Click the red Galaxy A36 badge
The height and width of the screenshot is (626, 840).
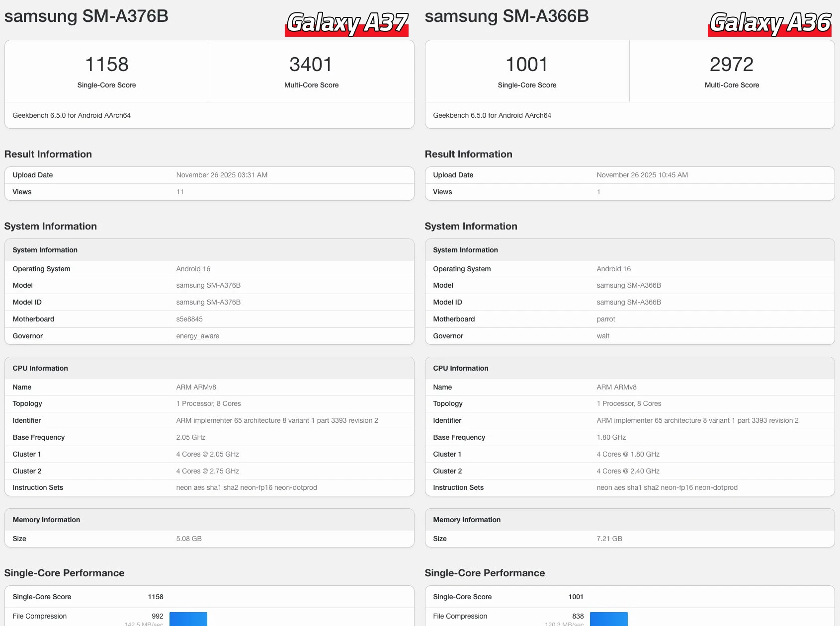pyautogui.click(x=770, y=23)
